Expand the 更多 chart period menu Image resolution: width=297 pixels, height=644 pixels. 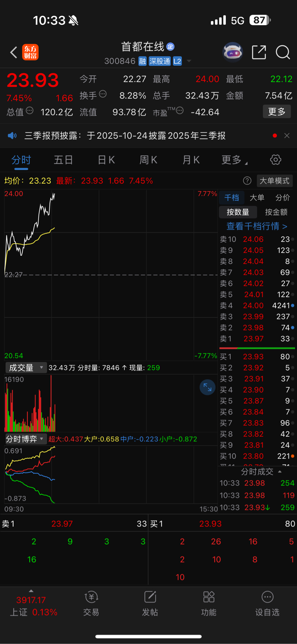234,160
